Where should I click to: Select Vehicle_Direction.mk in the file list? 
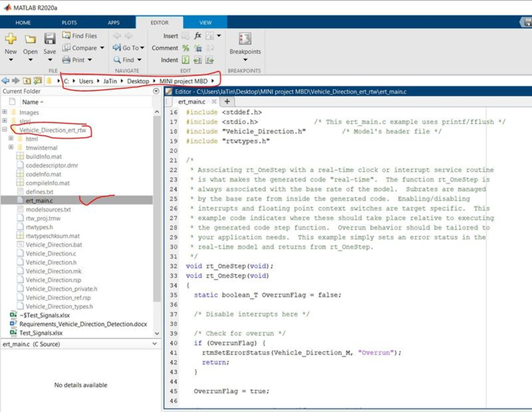[54, 271]
